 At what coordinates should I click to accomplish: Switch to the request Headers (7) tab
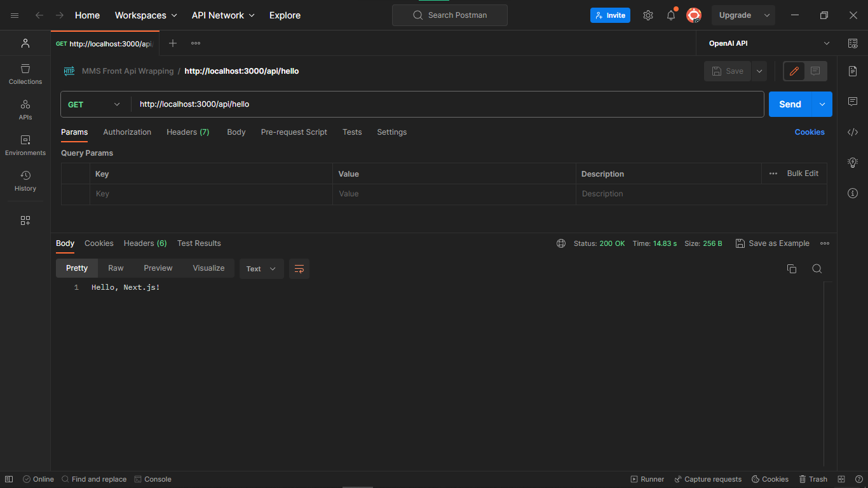click(188, 132)
